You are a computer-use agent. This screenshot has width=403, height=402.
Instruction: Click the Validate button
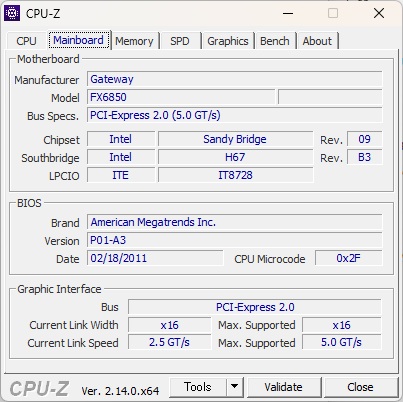284,387
